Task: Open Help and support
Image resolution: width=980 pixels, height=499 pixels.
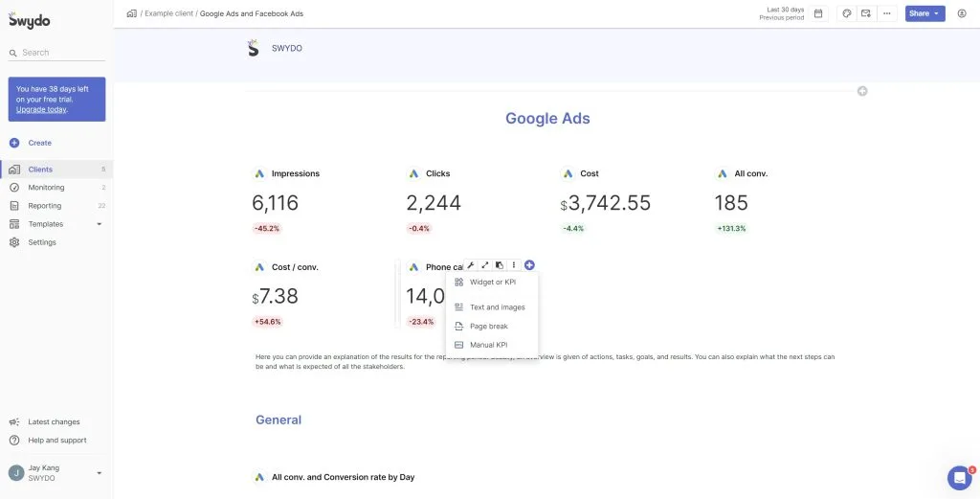Action: 48,441
